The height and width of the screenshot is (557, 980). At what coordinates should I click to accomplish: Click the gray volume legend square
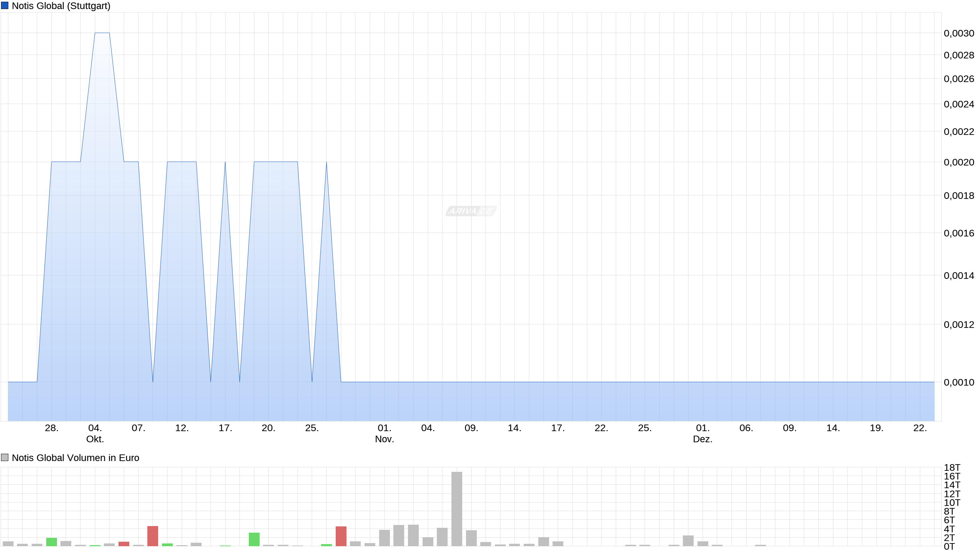[x=5, y=458]
